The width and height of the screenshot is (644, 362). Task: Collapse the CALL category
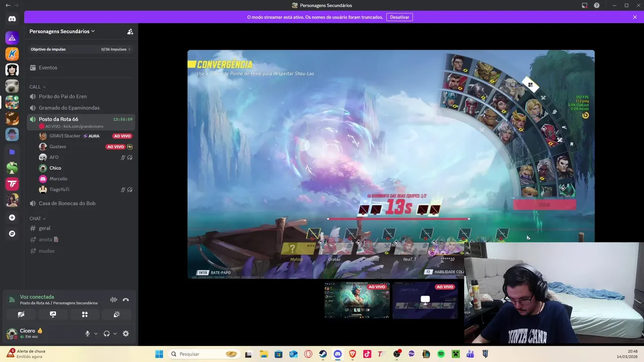(37, 87)
